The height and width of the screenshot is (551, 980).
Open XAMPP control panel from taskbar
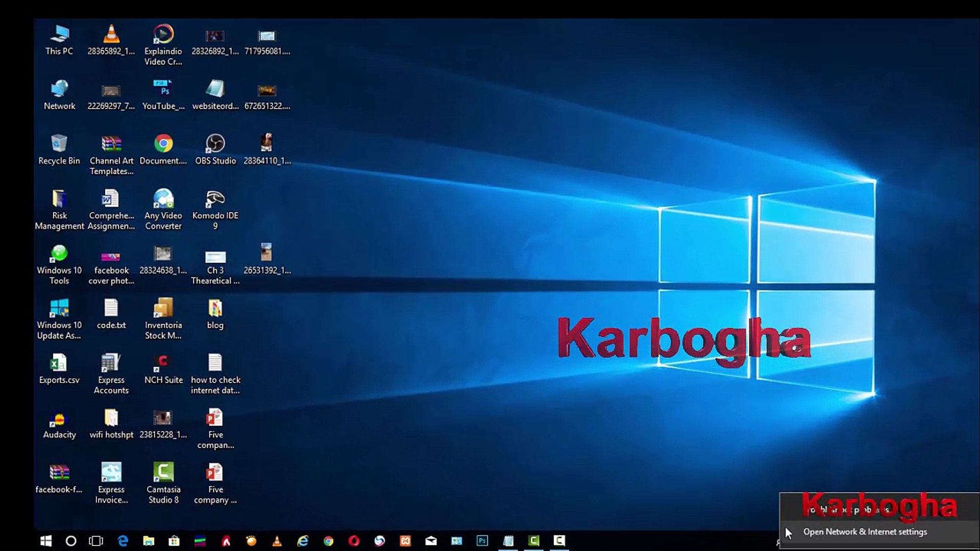406,540
